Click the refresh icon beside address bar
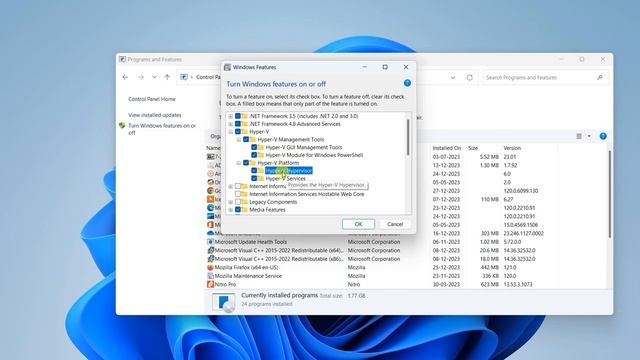Screen dimensions: 640x360 [x=469, y=78]
